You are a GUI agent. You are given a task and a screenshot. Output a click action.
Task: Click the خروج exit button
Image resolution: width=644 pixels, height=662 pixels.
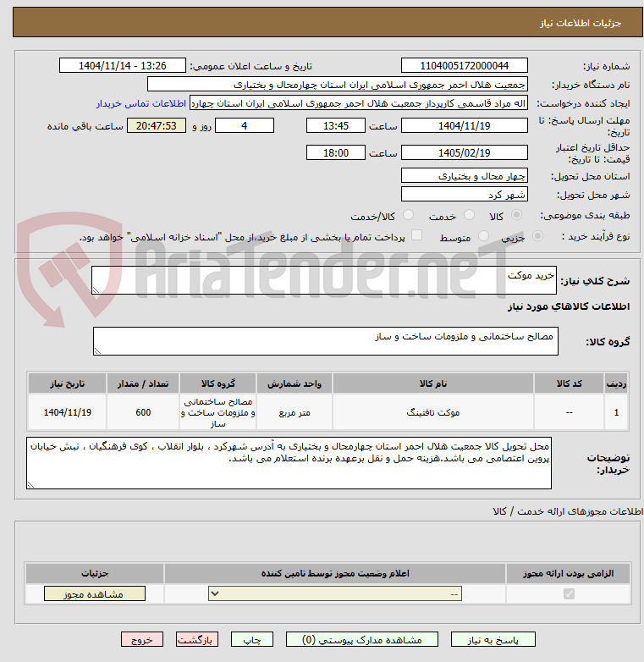pos(142,639)
